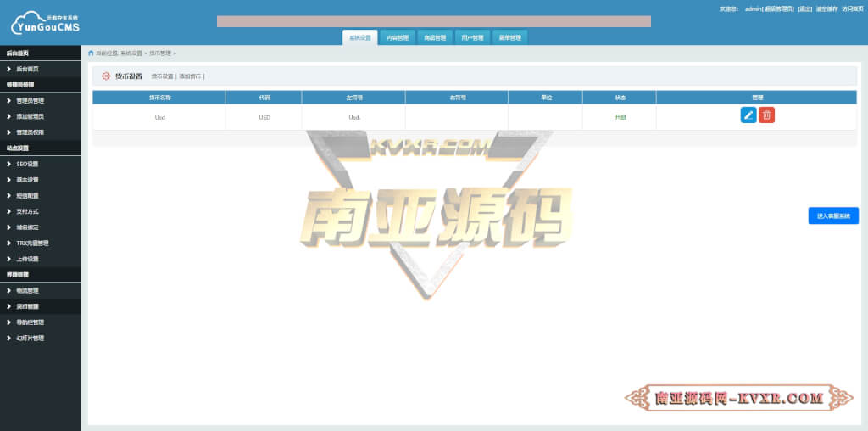Click the admin username at top right

[x=754, y=8]
